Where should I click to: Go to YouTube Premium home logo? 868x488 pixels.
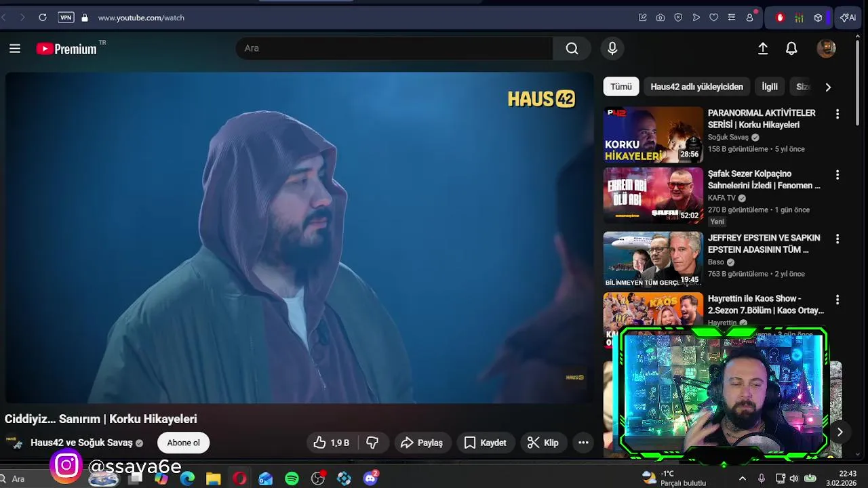(66, 49)
